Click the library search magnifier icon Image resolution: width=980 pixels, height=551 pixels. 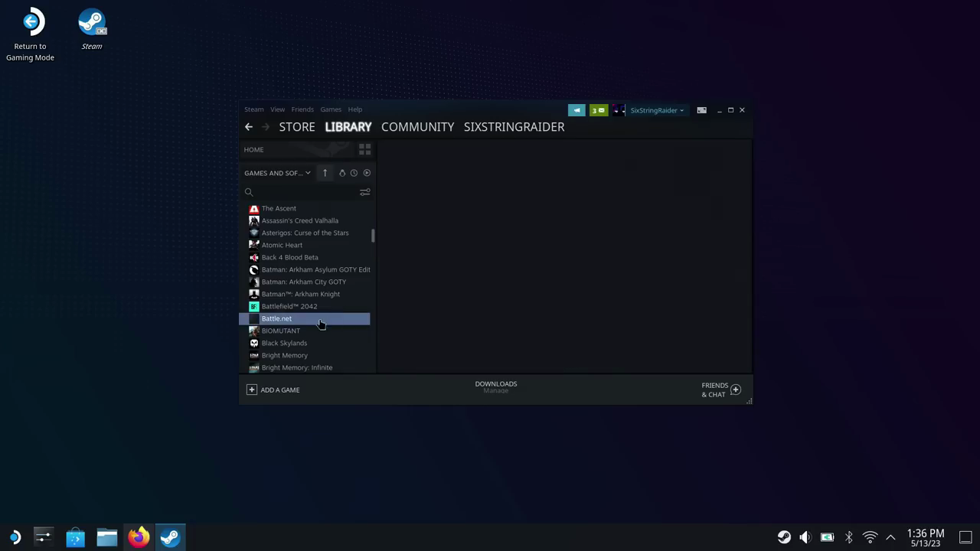pyautogui.click(x=249, y=192)
